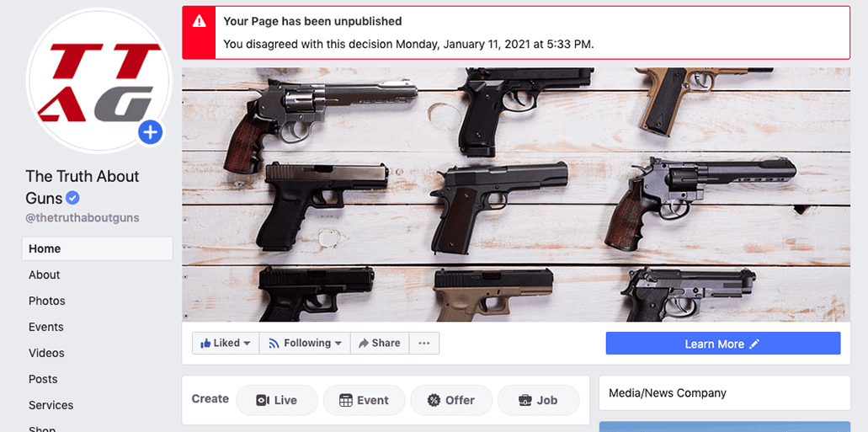Image resolution: width=868 pixels, height=432 pixels.
Task: Open the TTAG profile picture
Action: pos(99,81)
